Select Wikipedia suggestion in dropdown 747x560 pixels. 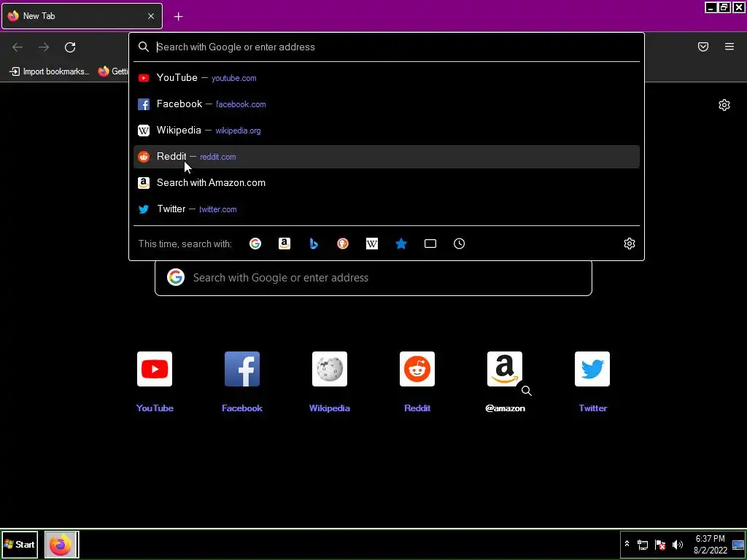[387, 130]
